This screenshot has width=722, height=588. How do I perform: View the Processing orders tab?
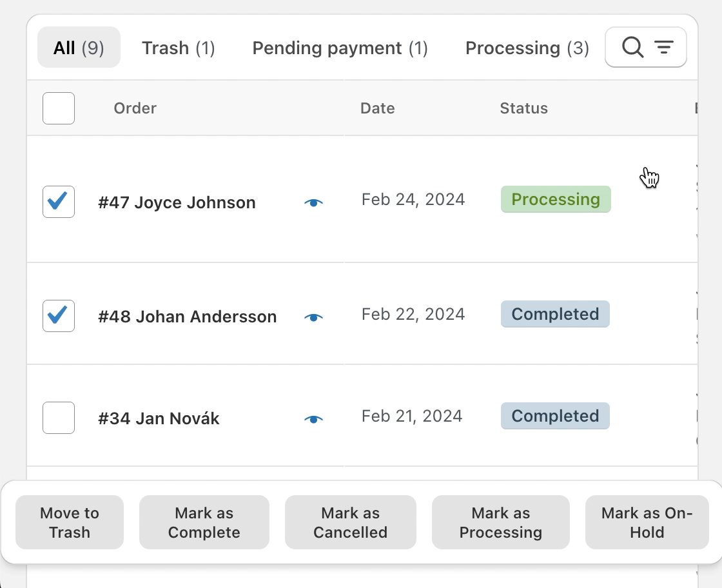[x=527, y=48]
